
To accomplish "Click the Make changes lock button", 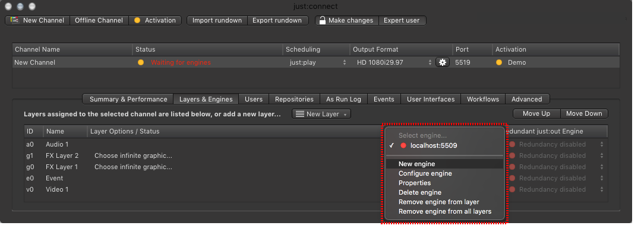I will [x=346, y=20].
